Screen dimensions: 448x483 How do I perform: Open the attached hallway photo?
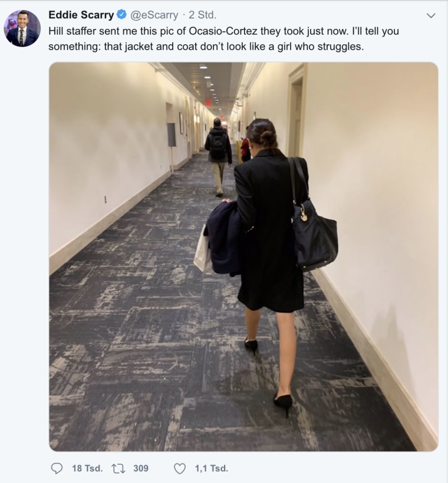pyautogui.click(x=243, y=257)
